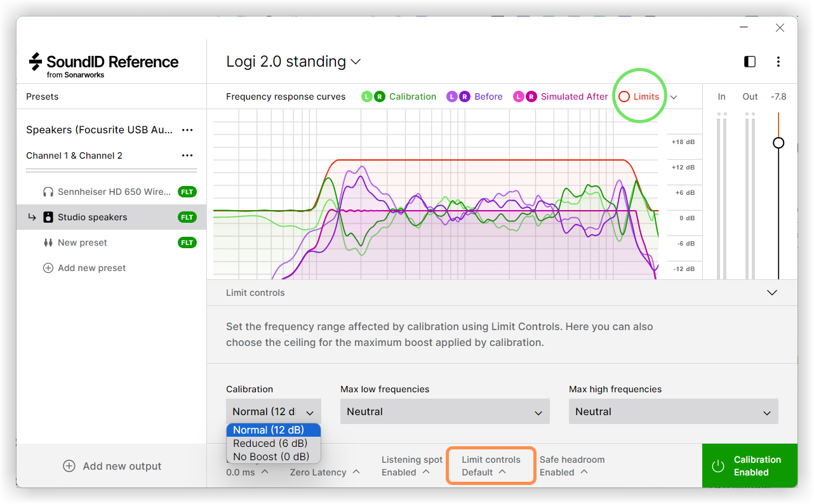Screen dimensions: 814x504
Task: Select Speakers (Focusrite USB Au... output
Action: coord(99,129)
